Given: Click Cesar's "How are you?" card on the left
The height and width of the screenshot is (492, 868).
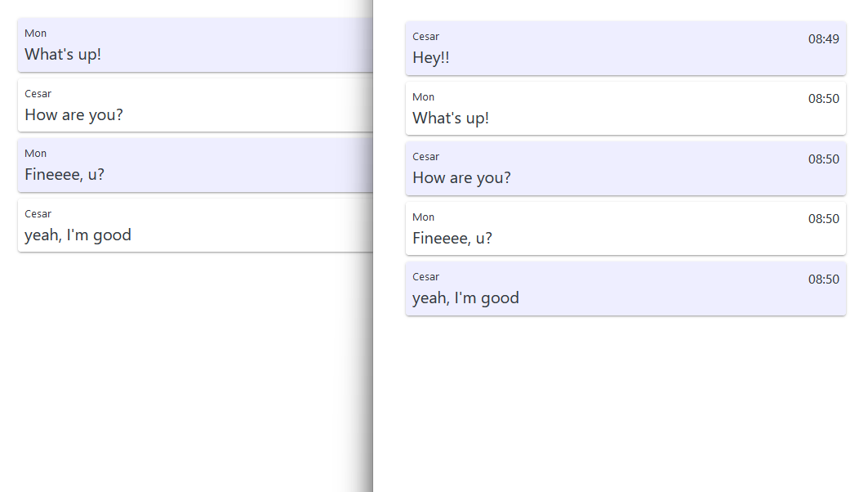Looking at the screenshot, I should [188, 105].
